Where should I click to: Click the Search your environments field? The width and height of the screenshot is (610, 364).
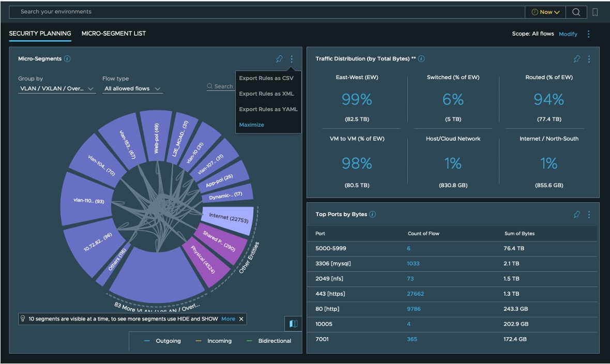[258, 12]
